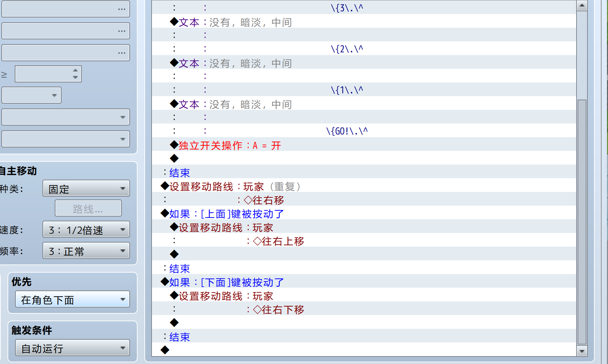Open the 种类 dropdown showing 固定

pos(86,188)
